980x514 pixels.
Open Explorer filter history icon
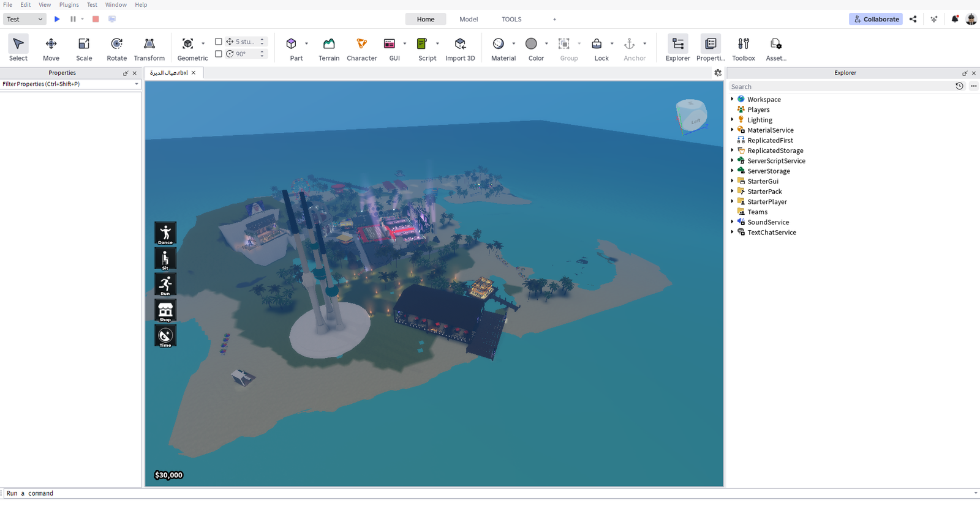pyautogui.click(x=960, y=86)
